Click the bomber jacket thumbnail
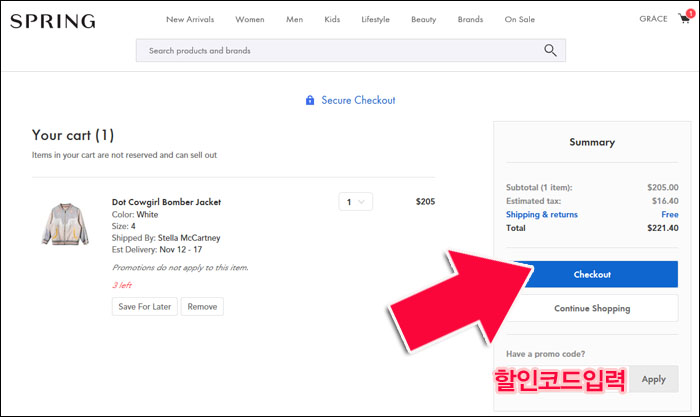 click(x=65, y=224)
